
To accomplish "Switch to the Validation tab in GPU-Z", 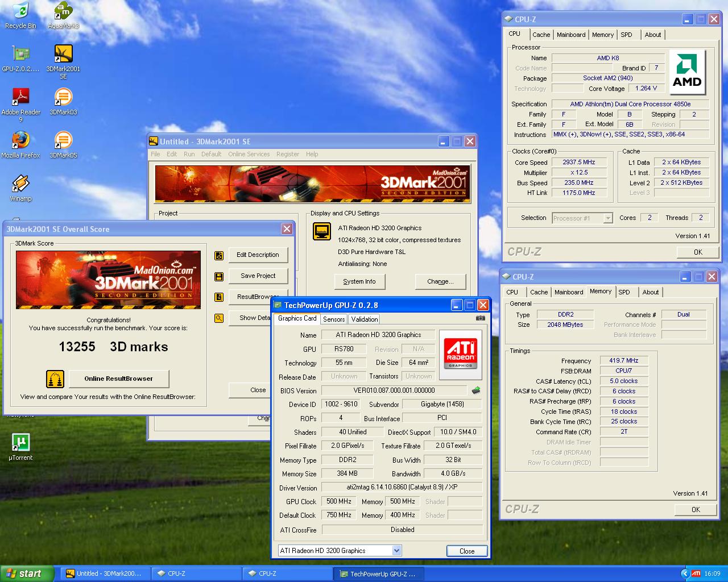I will pyautogui.click(x=365, y=319).
